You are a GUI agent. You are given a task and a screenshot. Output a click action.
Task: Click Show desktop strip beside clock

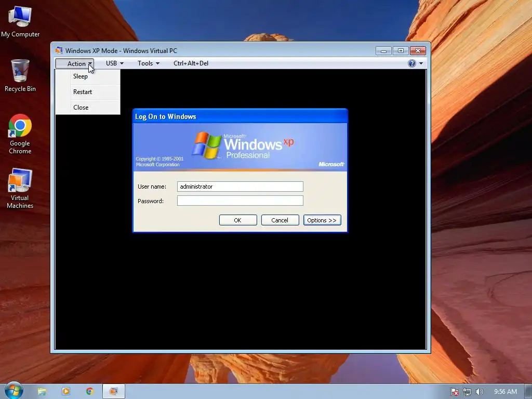[x=528, y=392]
